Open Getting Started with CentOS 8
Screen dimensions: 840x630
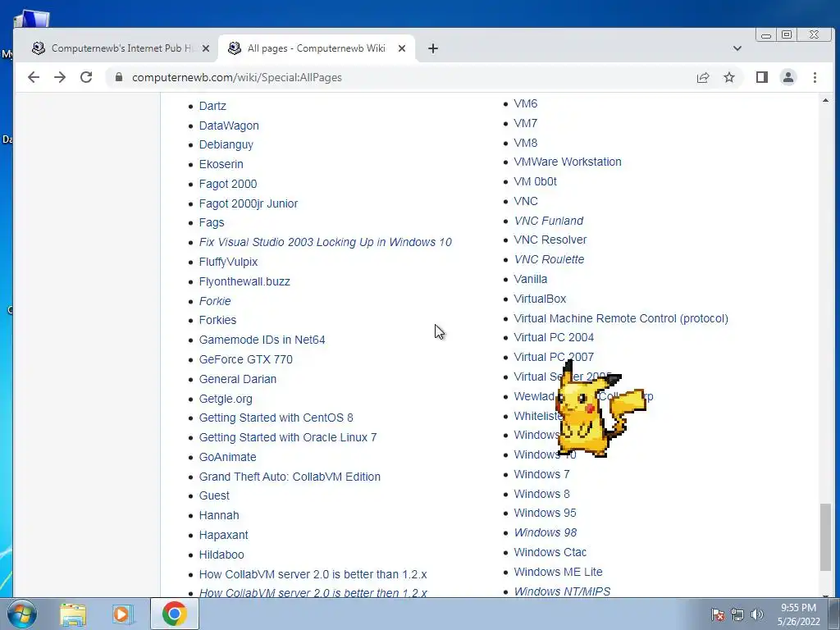coord(276,418)
